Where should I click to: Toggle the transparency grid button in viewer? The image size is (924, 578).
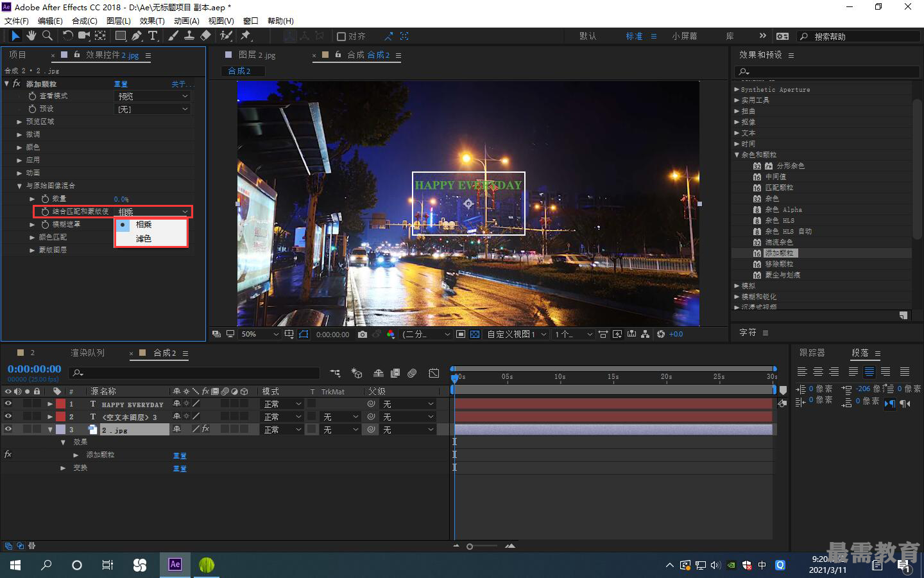tap(475, 334)
